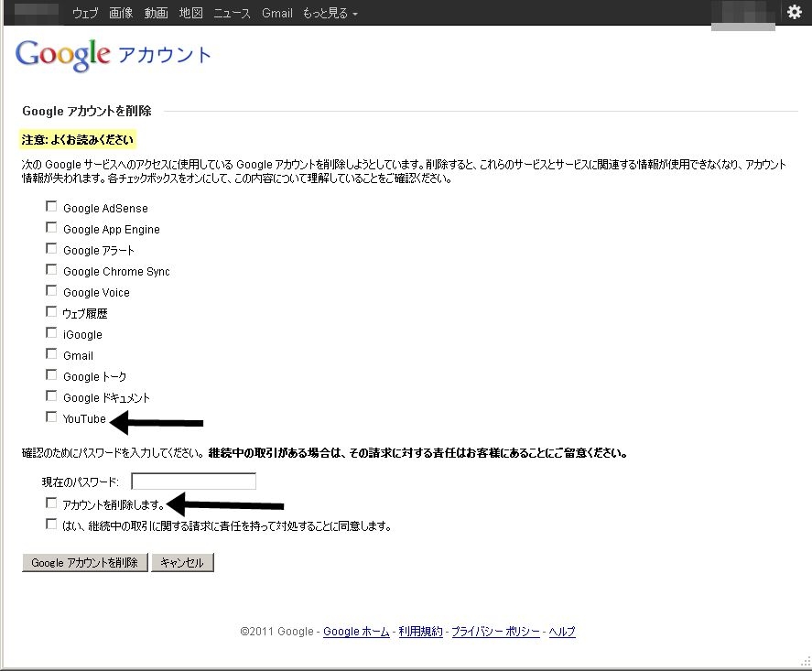Focus the 現在のパスワード input field
The image size is (812, 671).
coord(194,482)
